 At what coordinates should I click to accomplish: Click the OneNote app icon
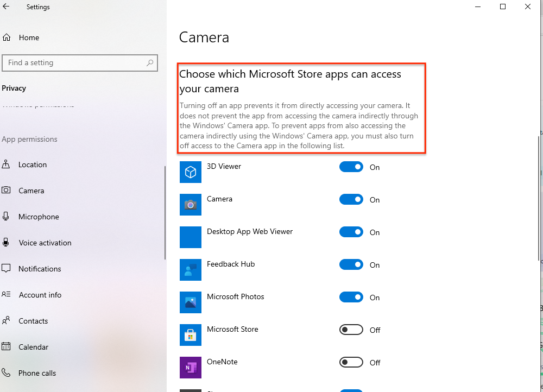click(191, 368)
